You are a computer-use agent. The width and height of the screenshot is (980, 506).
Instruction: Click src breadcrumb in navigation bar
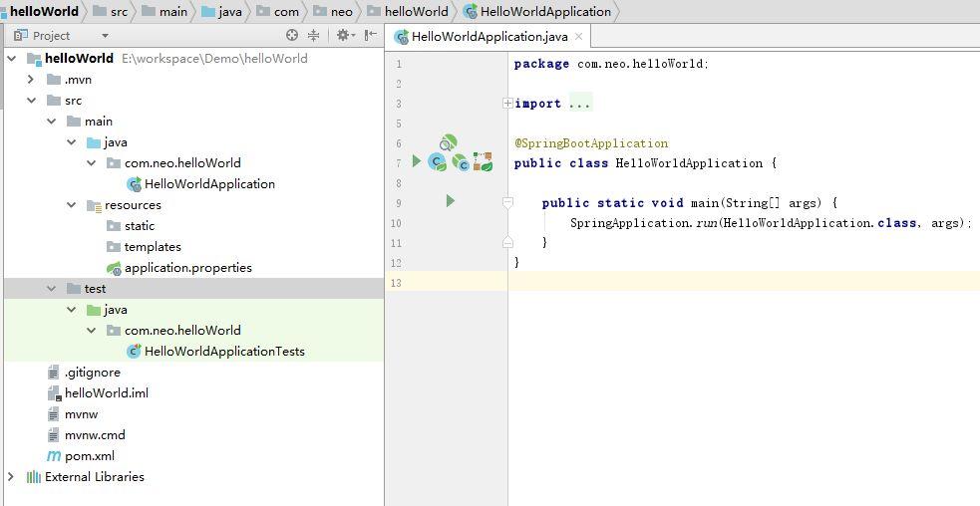tap(110, 11)
